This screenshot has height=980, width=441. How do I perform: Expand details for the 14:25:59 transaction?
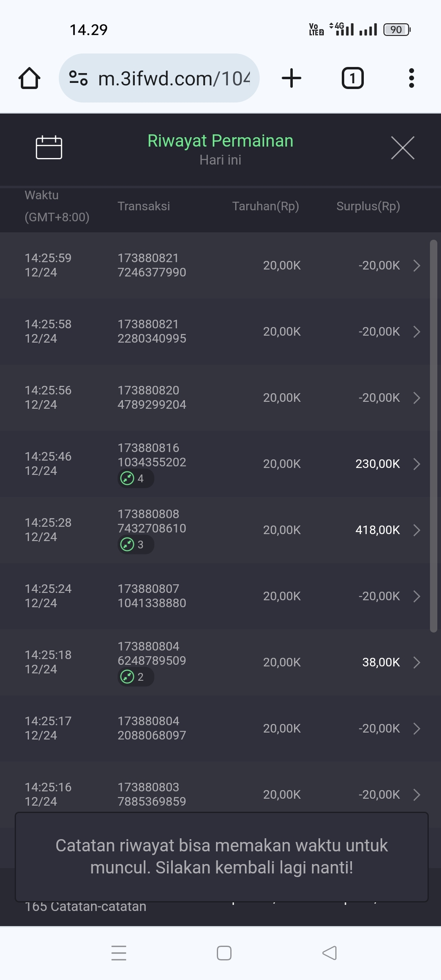pos(416,265)
